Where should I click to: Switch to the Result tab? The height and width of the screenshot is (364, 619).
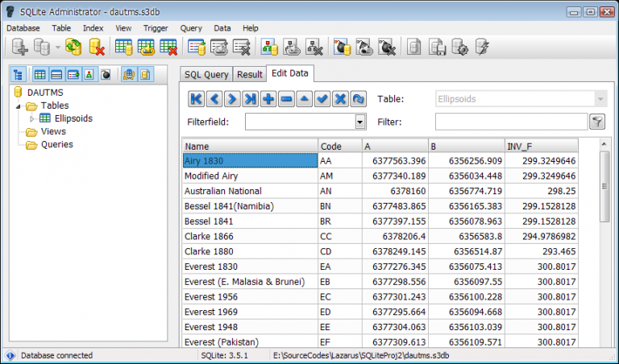point(250,74)
